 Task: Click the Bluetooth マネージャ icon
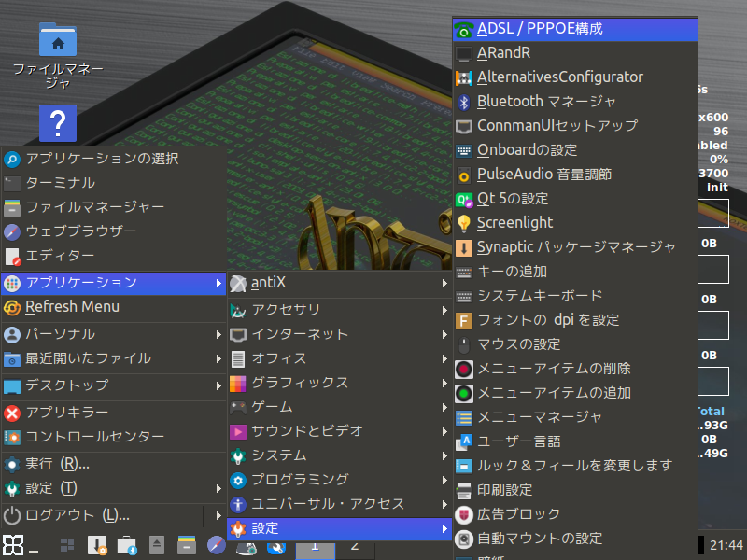pos(463,102)
